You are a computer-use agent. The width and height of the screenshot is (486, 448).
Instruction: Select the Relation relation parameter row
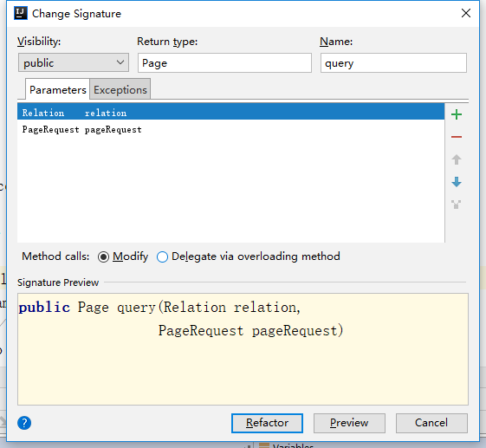click(231, 113)
